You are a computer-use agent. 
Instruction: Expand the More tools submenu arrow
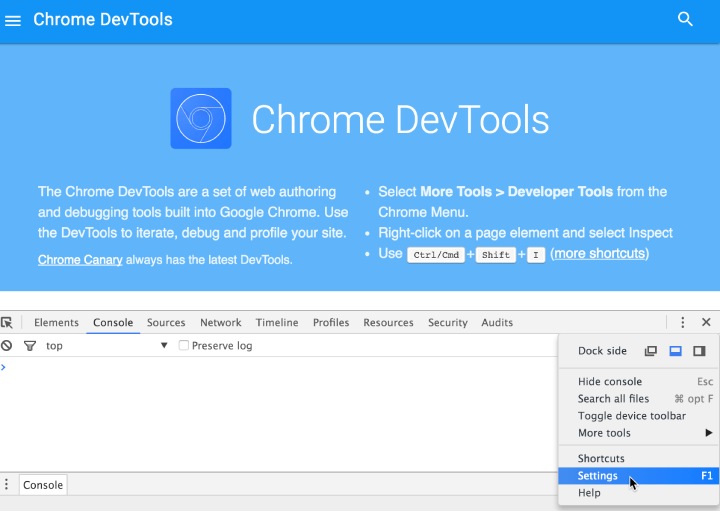(709, 432)
